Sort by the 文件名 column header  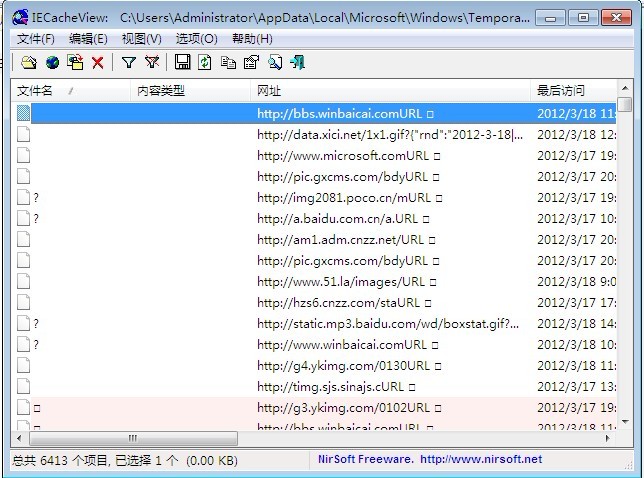36,91
